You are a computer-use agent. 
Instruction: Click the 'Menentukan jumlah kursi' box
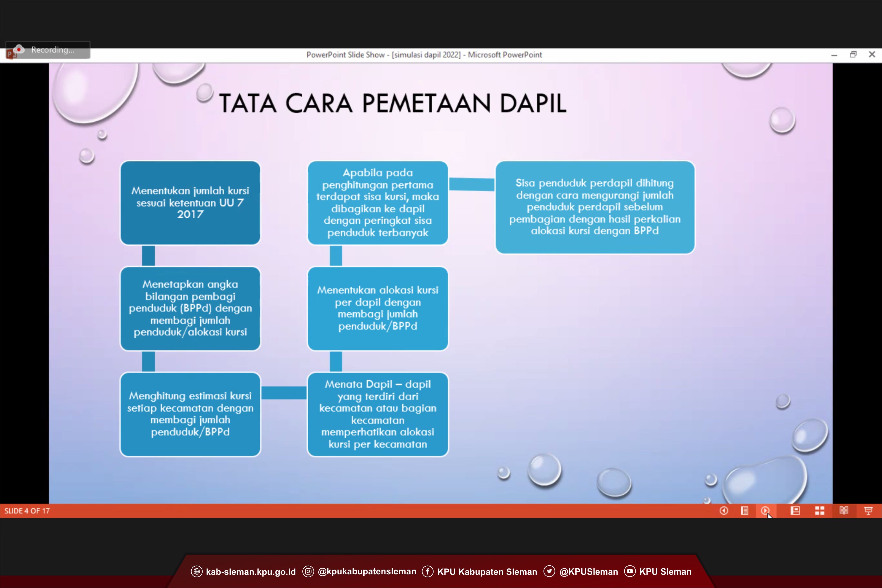[190, 203]
